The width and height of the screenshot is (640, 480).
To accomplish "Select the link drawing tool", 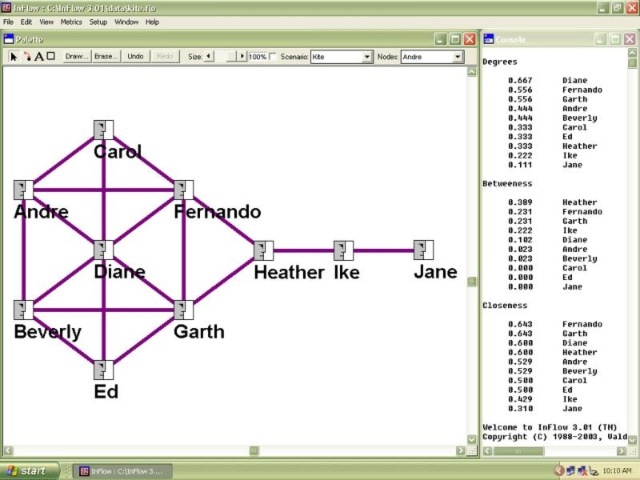I will [x=27, y=56].
